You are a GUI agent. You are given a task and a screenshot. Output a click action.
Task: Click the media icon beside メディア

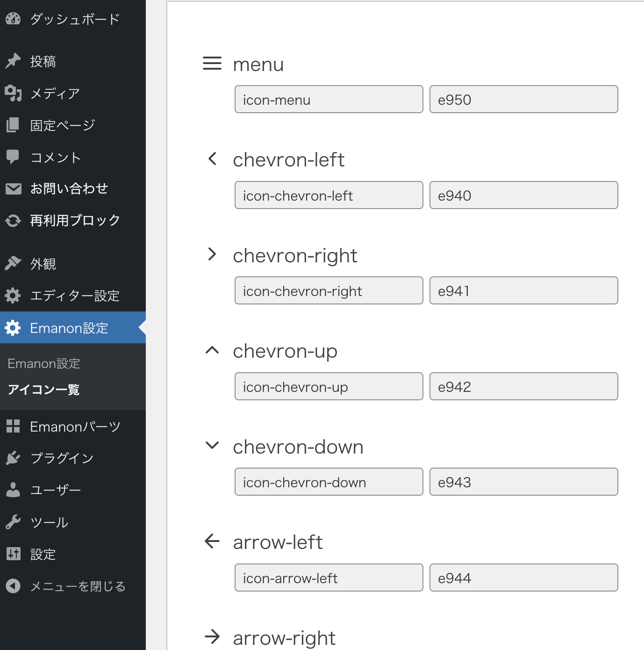pos(13,93)
